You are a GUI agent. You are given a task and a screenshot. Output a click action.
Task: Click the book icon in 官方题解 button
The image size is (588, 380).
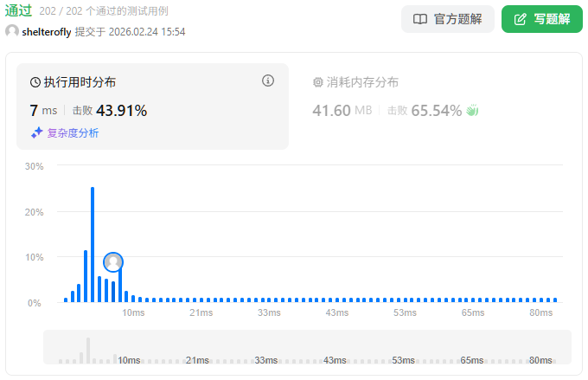[x=420, y=19]
